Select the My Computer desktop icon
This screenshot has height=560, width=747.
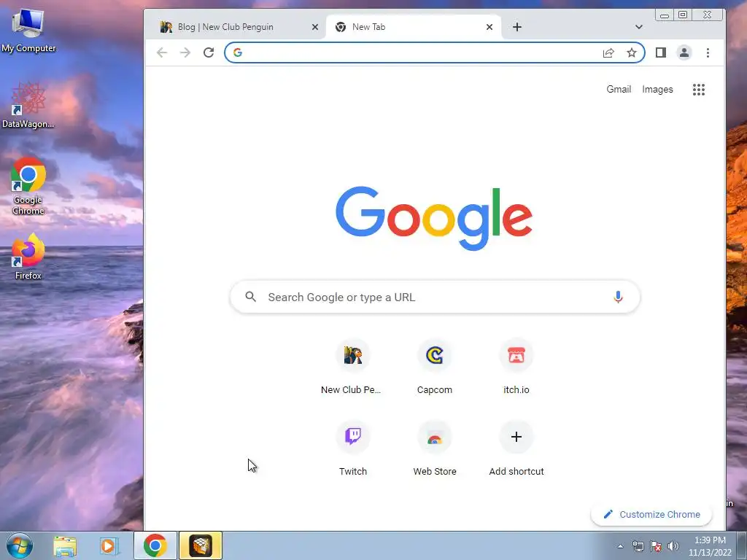tap(28, 31)
